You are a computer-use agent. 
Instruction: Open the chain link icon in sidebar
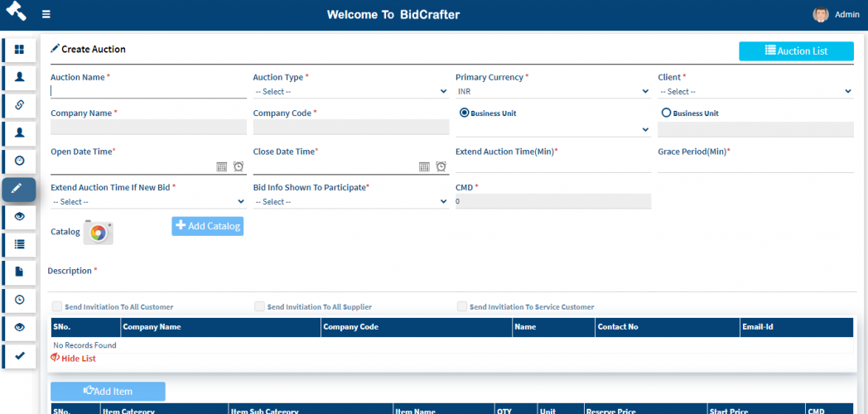[19, 105]
